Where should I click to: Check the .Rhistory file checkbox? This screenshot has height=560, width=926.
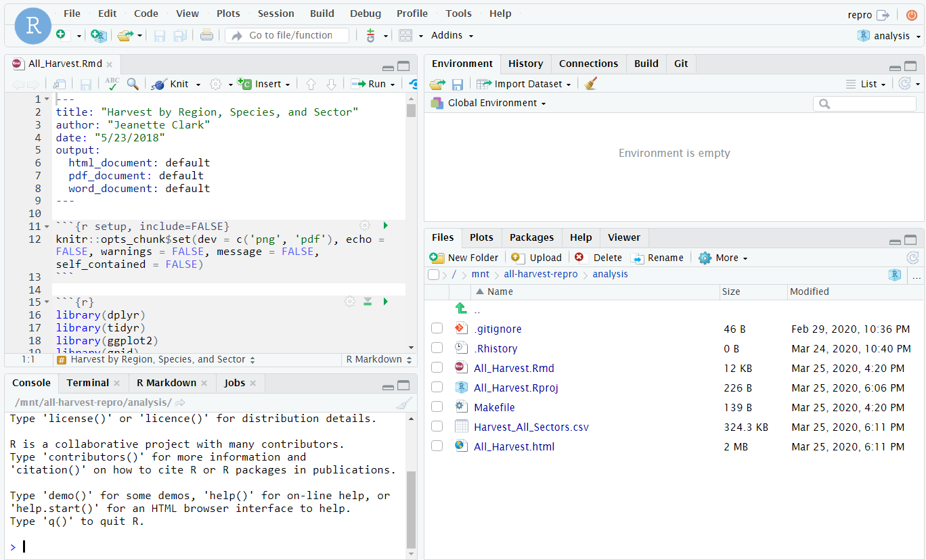point(437,348)
